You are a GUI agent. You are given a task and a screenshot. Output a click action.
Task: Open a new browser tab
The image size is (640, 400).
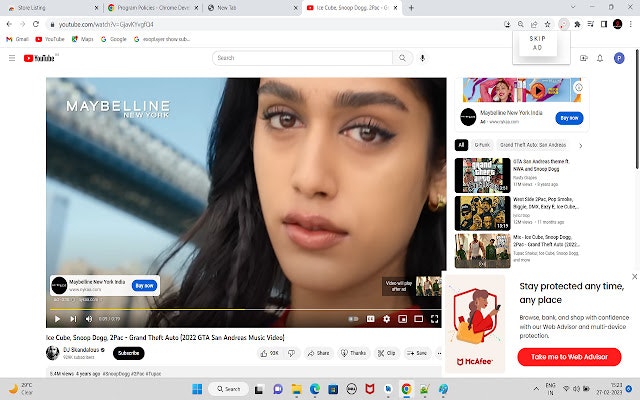(411, 8)
